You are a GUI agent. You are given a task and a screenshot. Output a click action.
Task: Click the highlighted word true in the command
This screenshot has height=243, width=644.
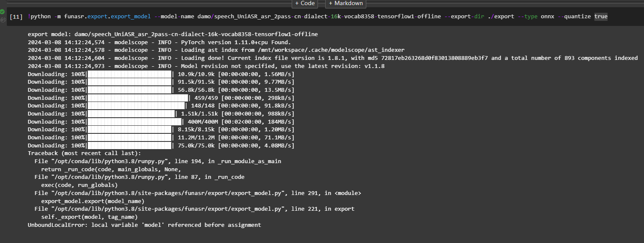(x=601, y=17)
